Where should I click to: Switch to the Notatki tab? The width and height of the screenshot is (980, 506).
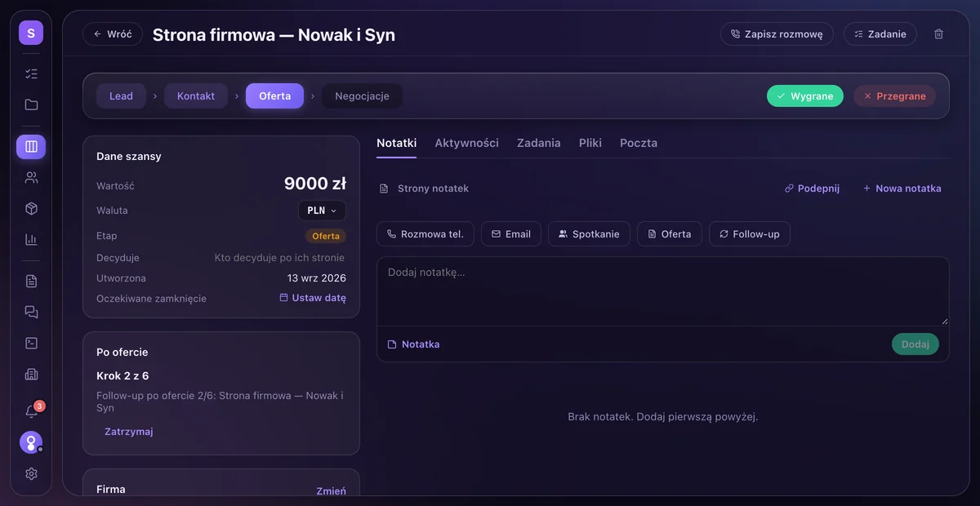point(397,143)
